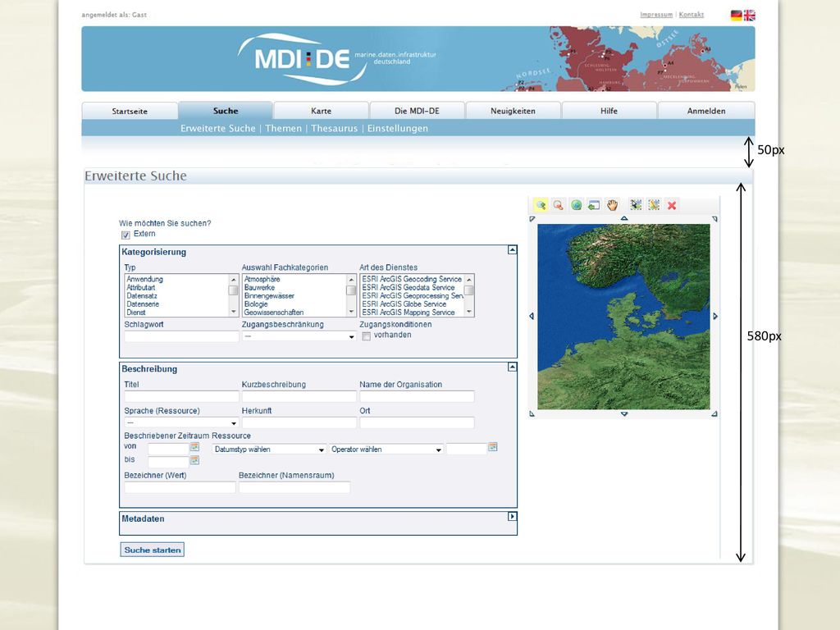Switch to the Karte tab

click(321, 111)
